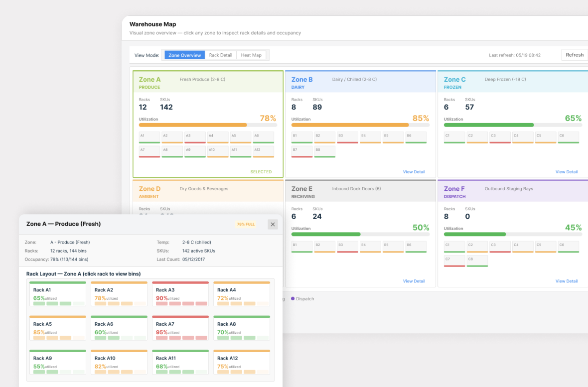Open View Detail for Zone B
Screen dimensions: 588x387
tap(414, 172)
